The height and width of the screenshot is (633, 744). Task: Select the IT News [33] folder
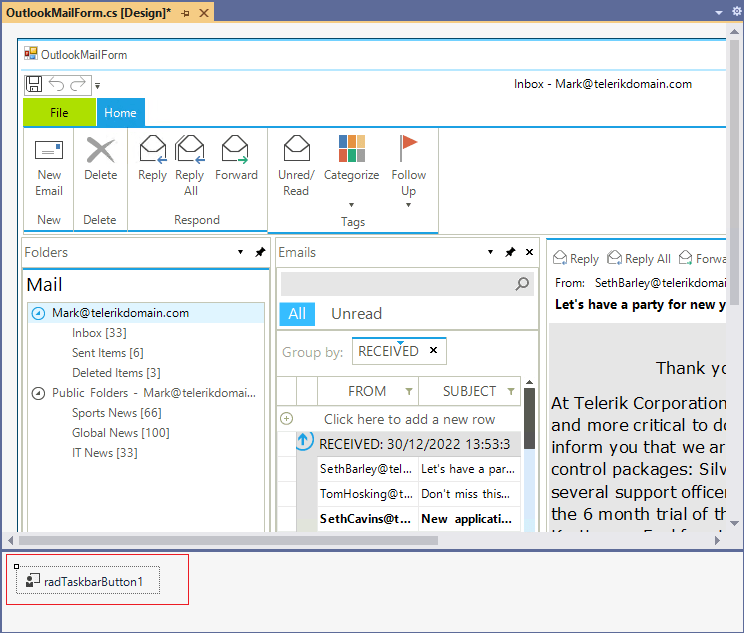click(105, 453)
